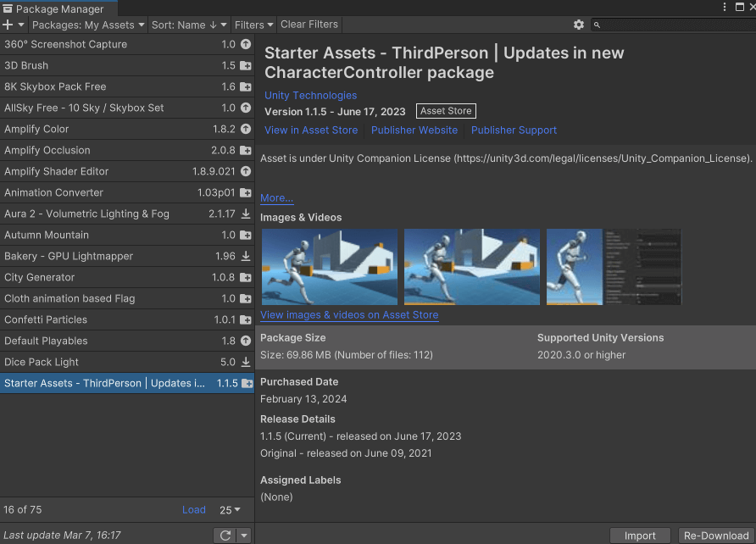The height and width of the screenshot is (544, 756).
Task: Open Package Manager advanced settings via gear icon
Action: (x=579, y=25)
